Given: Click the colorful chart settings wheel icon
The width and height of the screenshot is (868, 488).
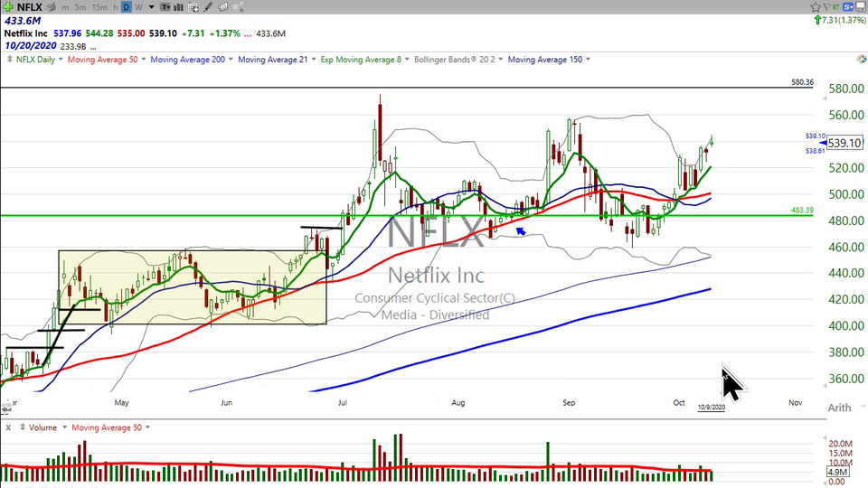Looking at the screenshot, I should [862, 60].
